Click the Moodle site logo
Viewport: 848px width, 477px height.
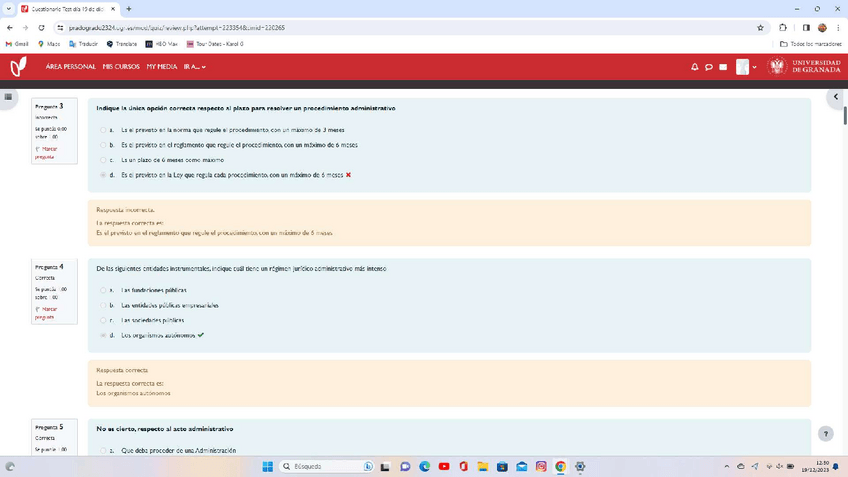[x=18, y=67]
